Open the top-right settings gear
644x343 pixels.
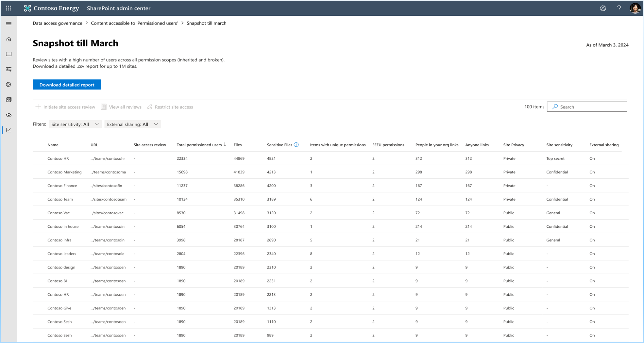click(603, 8)
